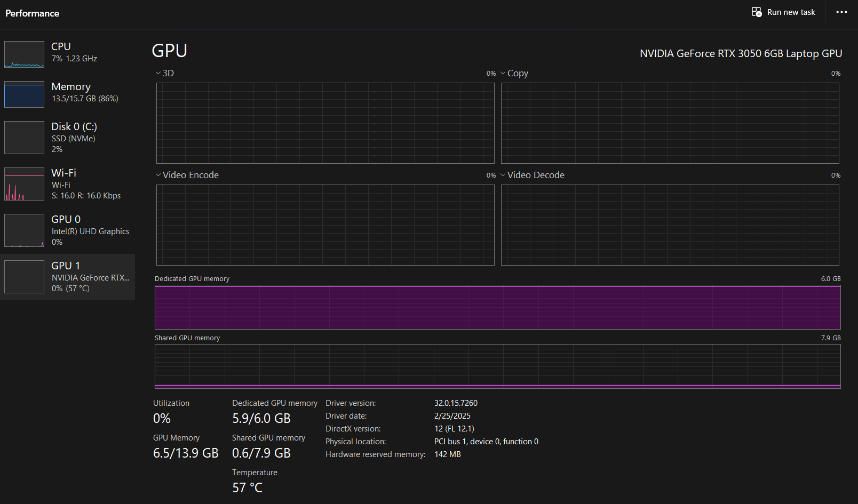Click the Wi-Fi activity mini graph
Viewport: 858px width, 504px height.
tap(24, 184)
